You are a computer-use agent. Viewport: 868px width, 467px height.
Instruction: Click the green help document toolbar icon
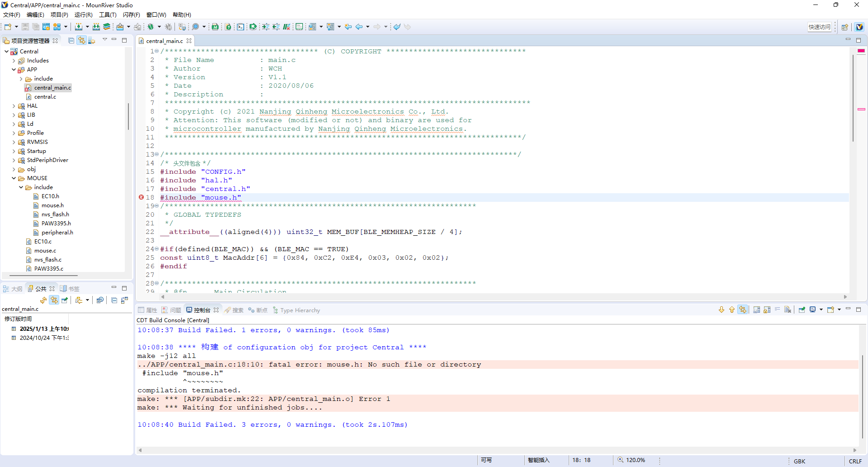228,27
